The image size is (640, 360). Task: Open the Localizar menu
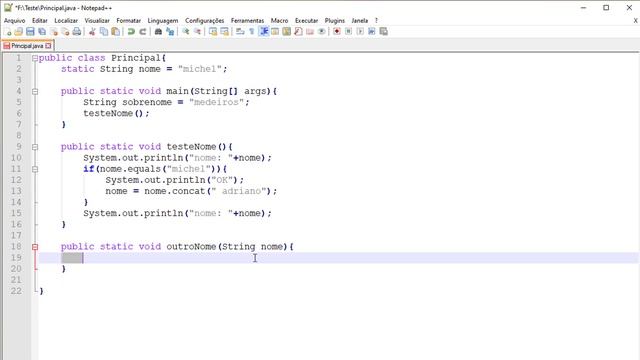click(66, 20)
